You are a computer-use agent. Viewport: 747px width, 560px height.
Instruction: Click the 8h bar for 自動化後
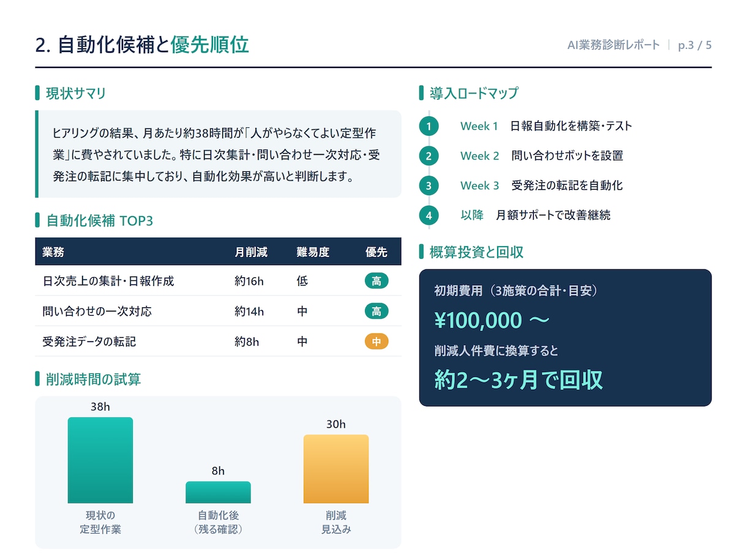click(218, 493)
